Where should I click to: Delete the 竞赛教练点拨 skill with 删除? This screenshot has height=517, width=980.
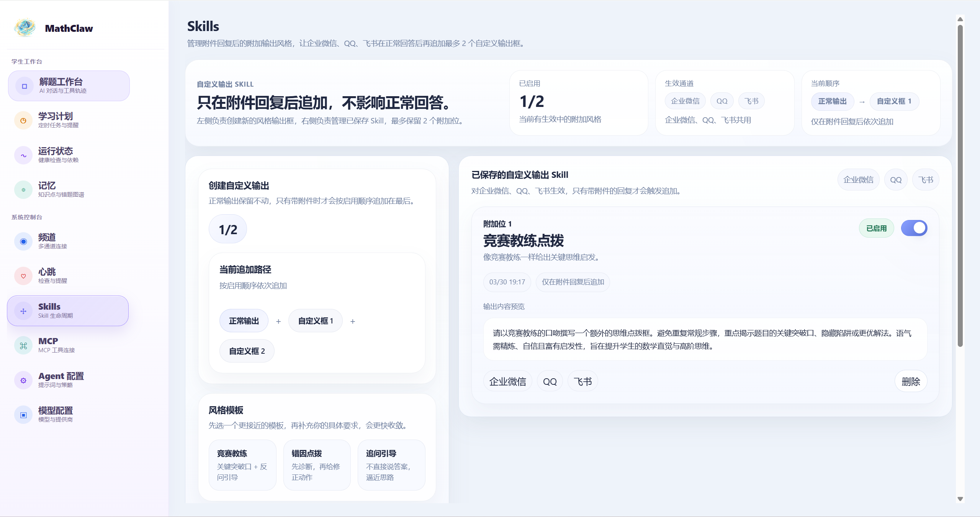click(x=910, y=381)
